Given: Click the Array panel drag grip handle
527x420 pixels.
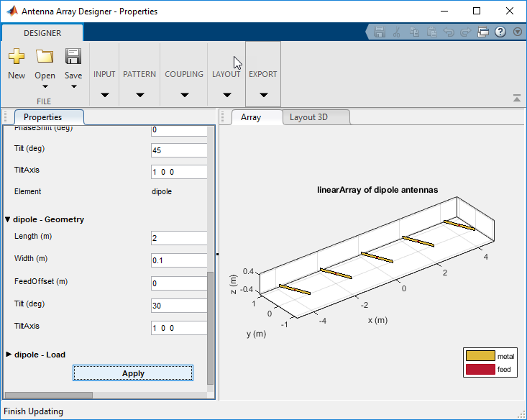Looking at the screenshot, I should [x=222, y=117].
